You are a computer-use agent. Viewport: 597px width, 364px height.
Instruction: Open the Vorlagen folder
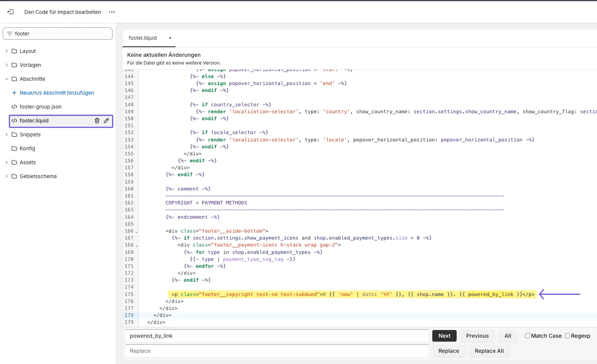coord(30,65)
